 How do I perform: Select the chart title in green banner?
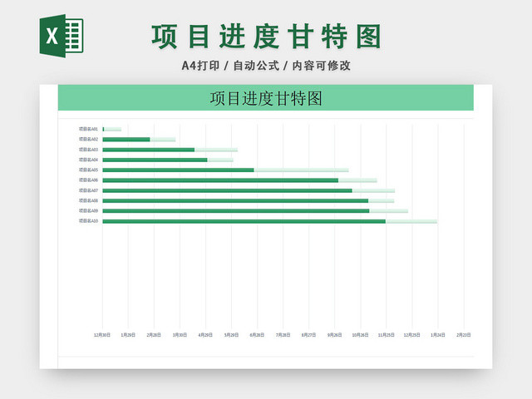pos(266,98)
